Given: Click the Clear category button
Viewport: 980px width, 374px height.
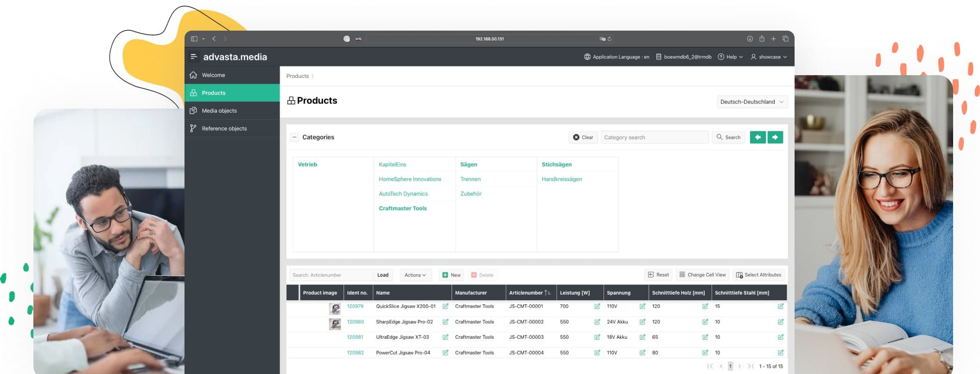Looking at the screenshot, I should 583,137.
